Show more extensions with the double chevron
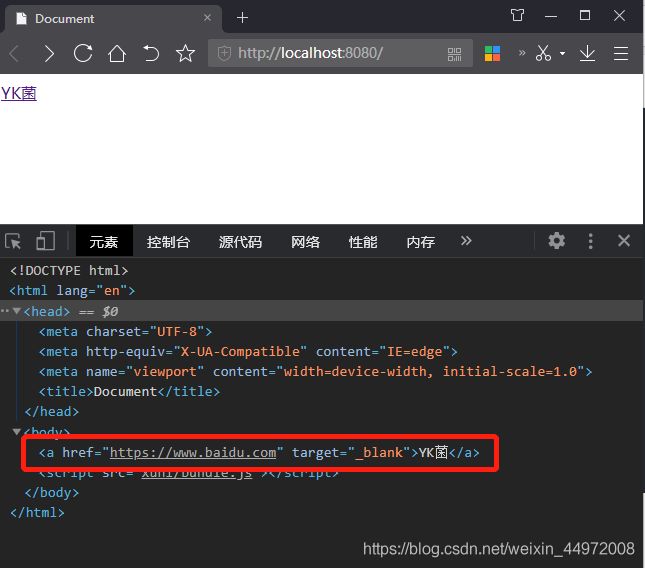Image resolution: width=645 pixels, height=568 pixels. point(522,53)
